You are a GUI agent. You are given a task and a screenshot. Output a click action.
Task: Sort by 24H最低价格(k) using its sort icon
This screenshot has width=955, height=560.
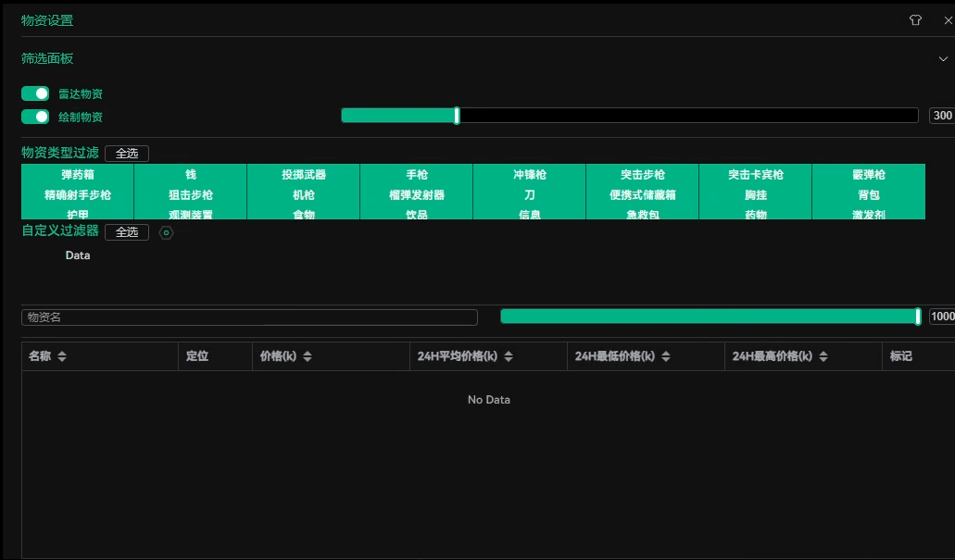tap(666, 356)
